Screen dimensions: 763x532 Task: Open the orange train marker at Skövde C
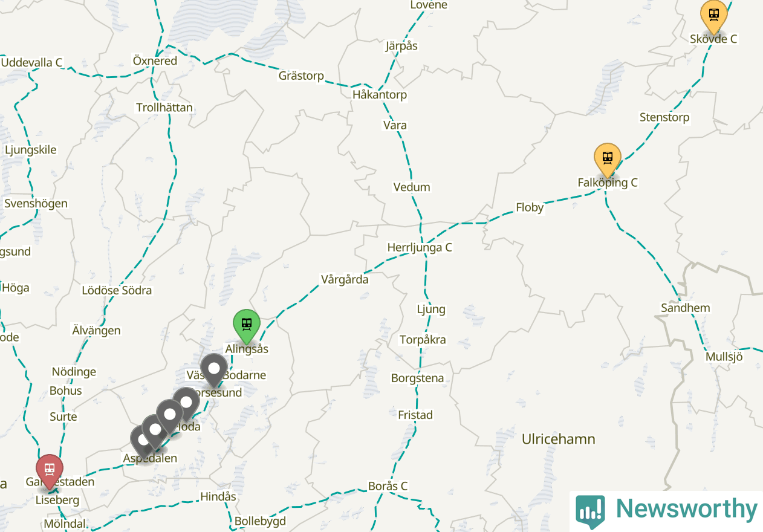pyautogui.click(x=714, y=16)
